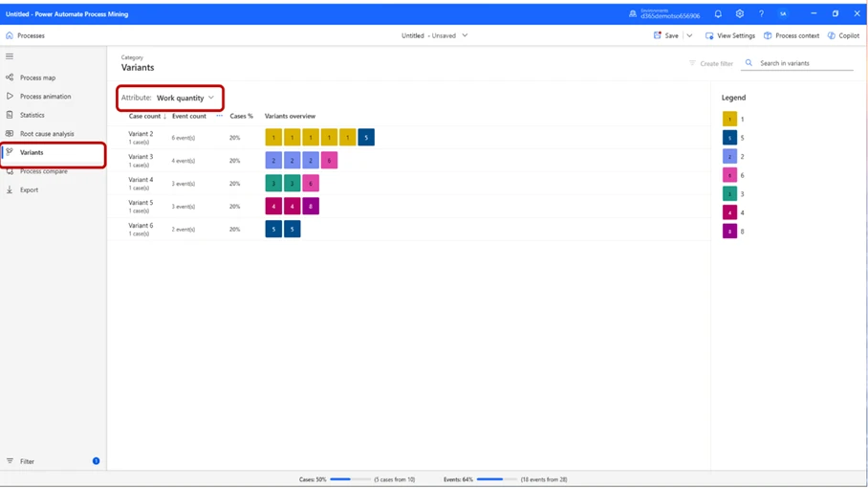The image size is (868, 488).
Task: Expand the Save options chevron
Action: point(689,35)
